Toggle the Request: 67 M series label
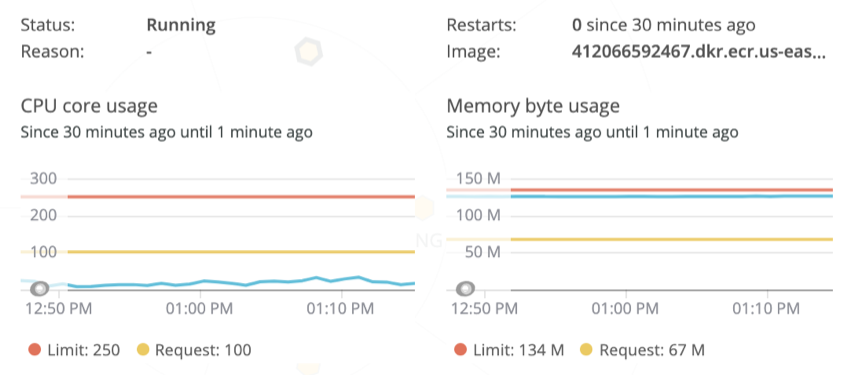The image size is (864, 375). pyautogui.click(x=652, y=350)
